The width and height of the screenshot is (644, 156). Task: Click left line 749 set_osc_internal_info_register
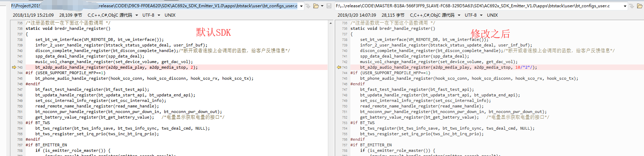(x=101, y=101)
